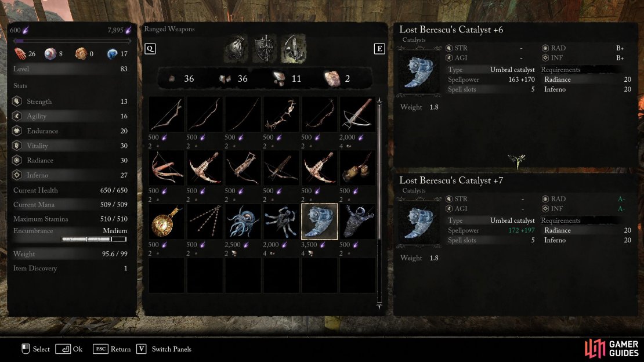Click the Encumbrance weight bar
644x362 pixels.
94,239
